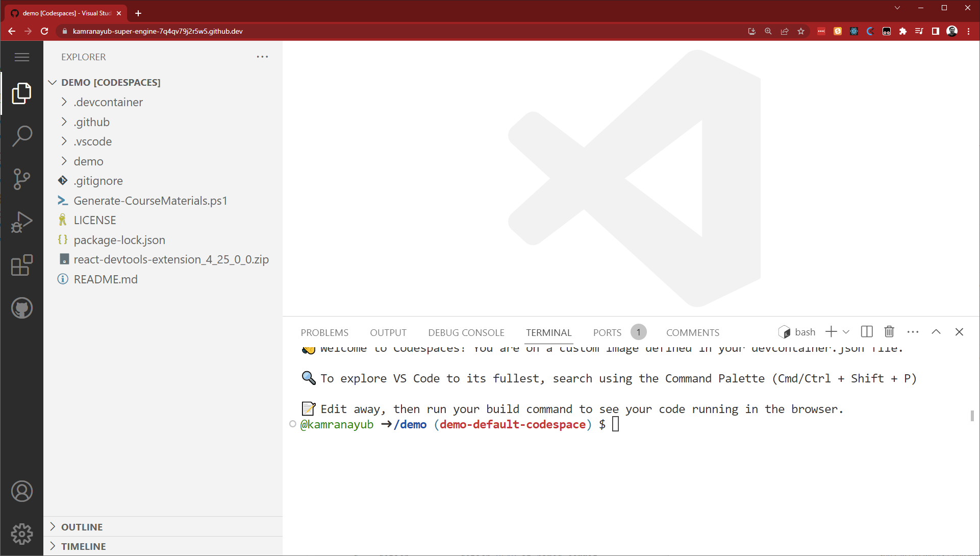Open the hamburger application menu
This screenshot has height=556, width=980.
(22, 57)
